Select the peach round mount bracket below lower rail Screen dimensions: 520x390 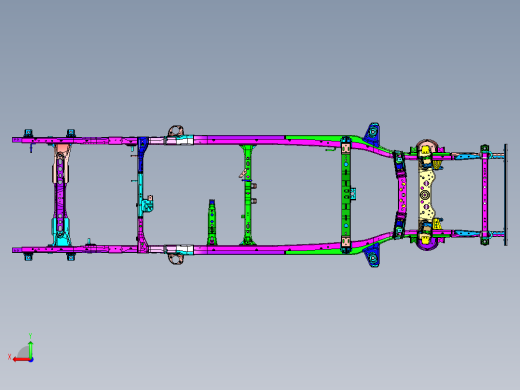pyautogui.click(x=176, y=259)
